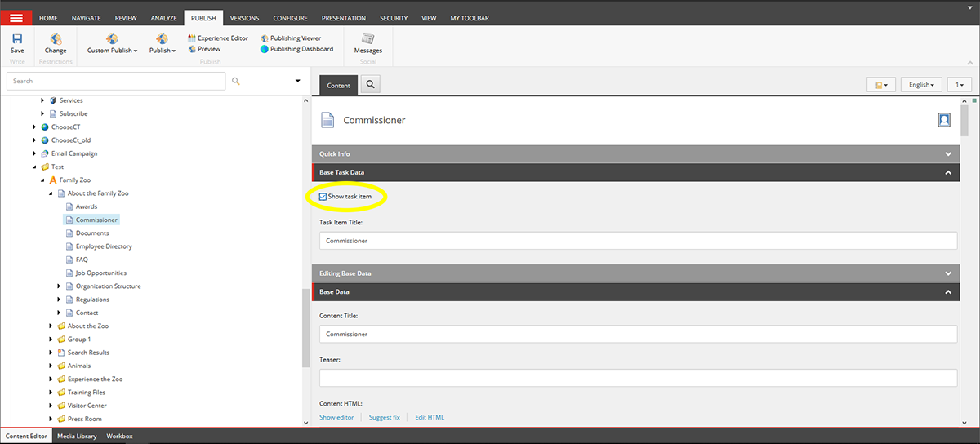Click the search magnifier tab beside Content
Image resolution: width=980 pixels, height=444 pixels.
[370, 84]
